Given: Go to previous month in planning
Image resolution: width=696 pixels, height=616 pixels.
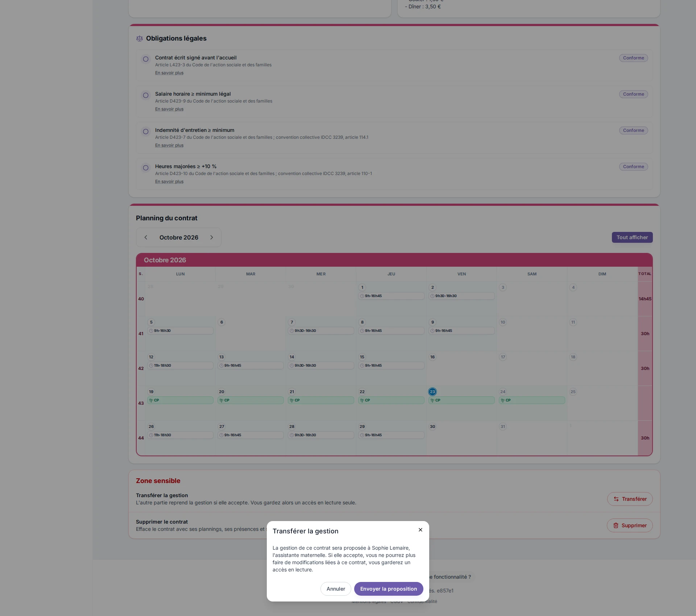Looking at the screenshot, I should tap(146, 237).
